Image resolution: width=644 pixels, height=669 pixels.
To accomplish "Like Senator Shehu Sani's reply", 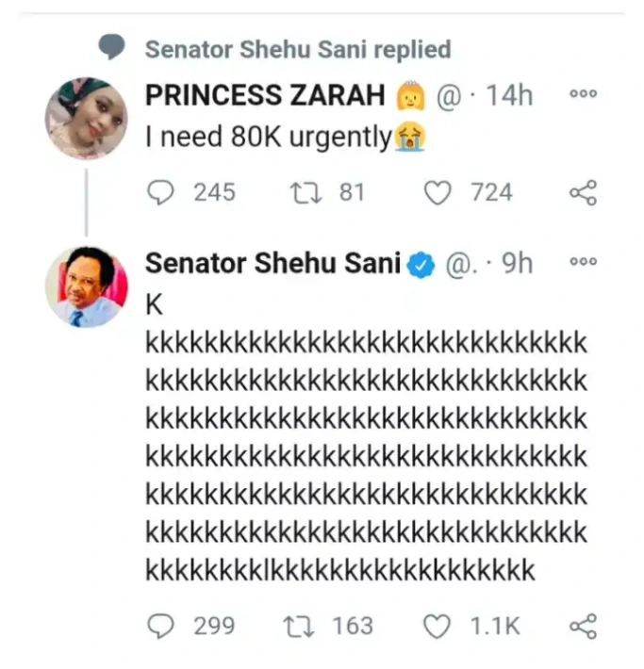I will pos(437,626).
